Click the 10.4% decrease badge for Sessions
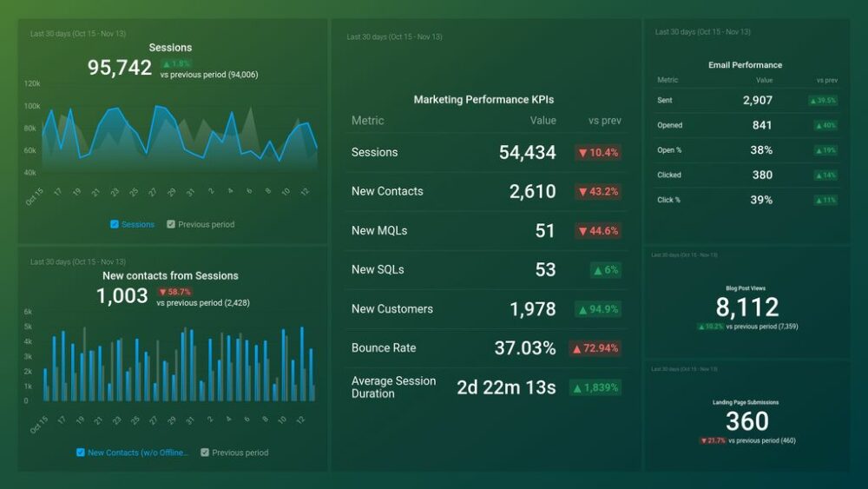This screenshot has height=489, width=868. point(598,152)
